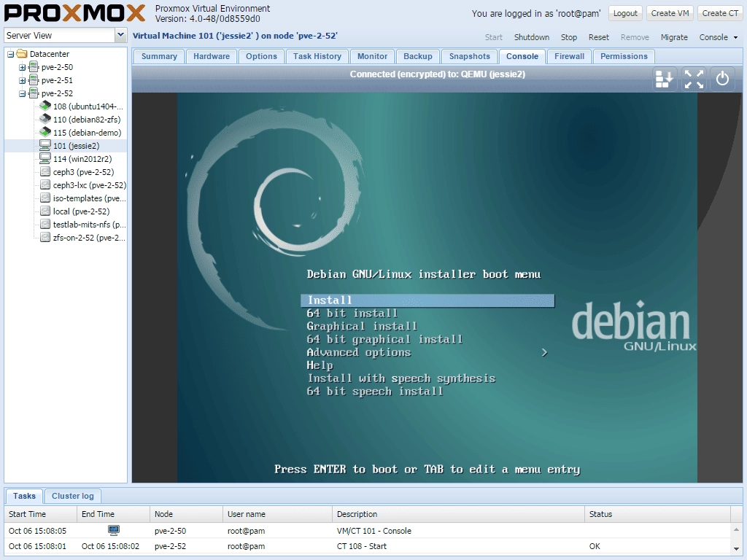Click the Stop button

(x=569, y=37)
